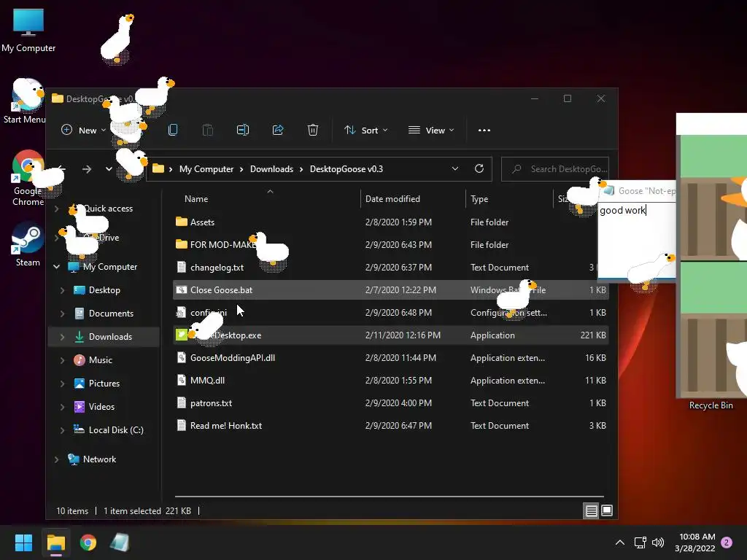Switch to Large icons view layout
The height and width of the screenshot is (560, 747).
point(607,511)
